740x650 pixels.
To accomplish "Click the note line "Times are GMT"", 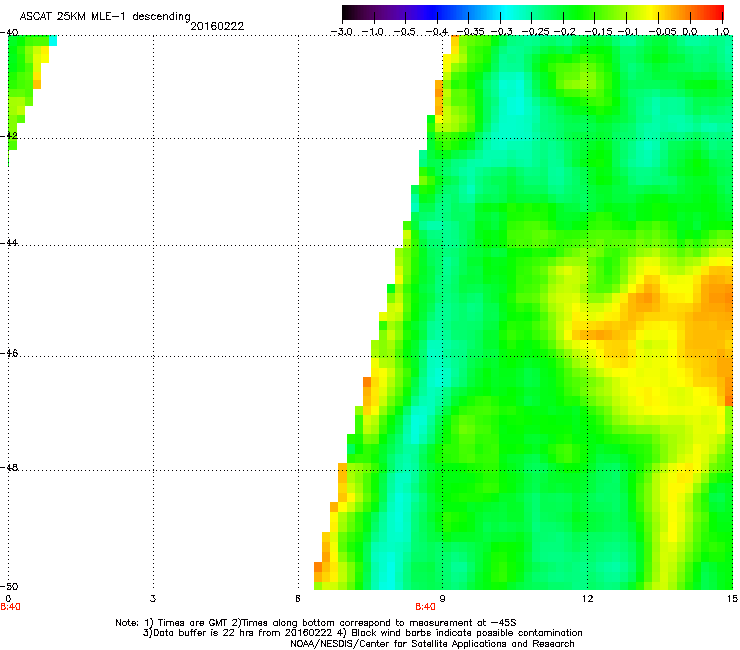I will [x=316, y=623].
